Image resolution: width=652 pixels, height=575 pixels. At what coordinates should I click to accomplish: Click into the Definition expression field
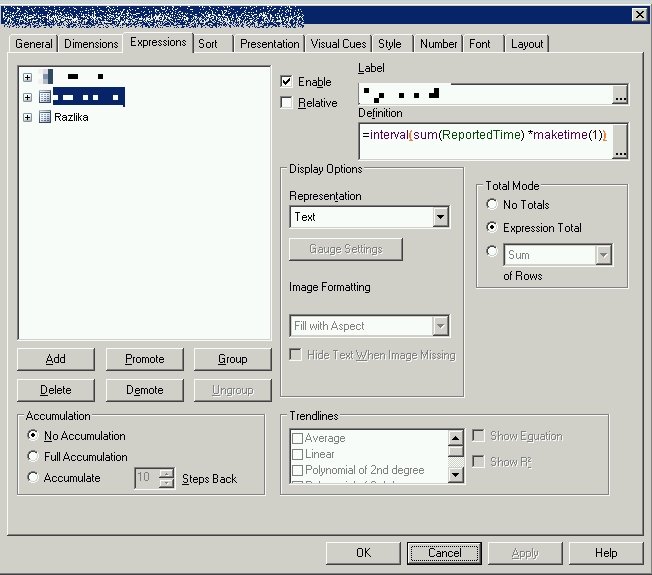coord(485,141)
